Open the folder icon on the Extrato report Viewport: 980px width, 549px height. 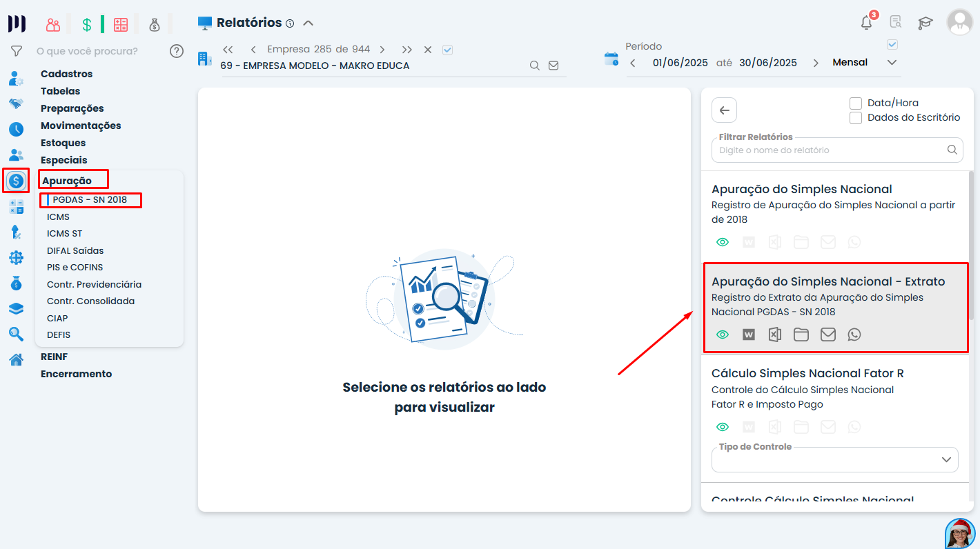[801, 335]
